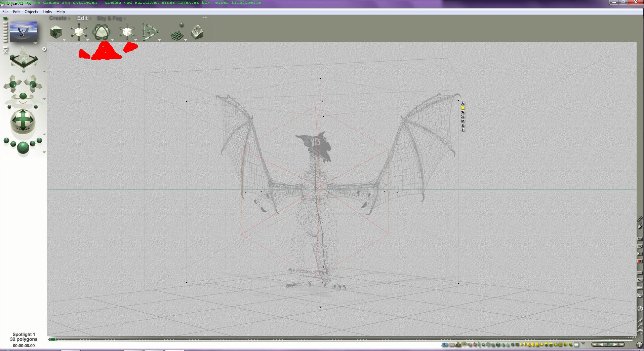
Task: Open the Help menu
Action: tap(61, 12)
